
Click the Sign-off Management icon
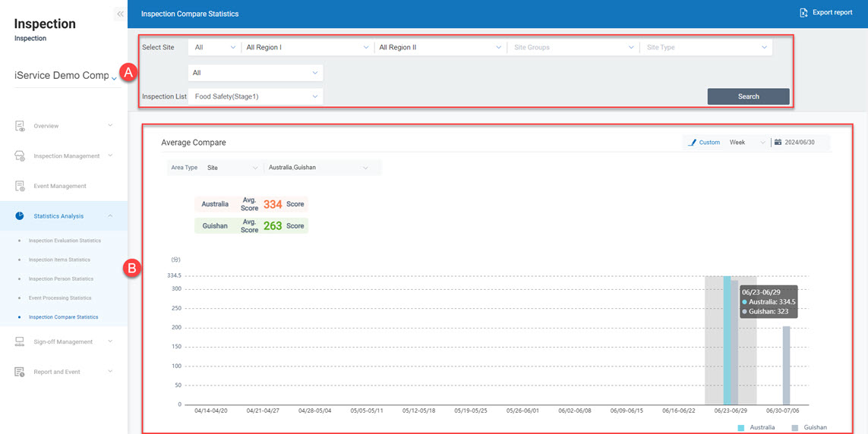pyautogui.click(x=21, y=342)
